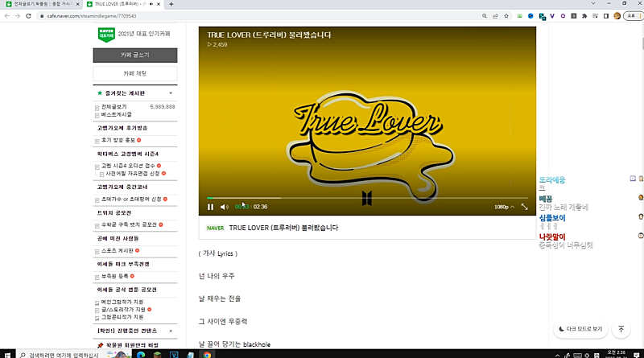
Task: Click chat username 또라에몽
Action: coord(552,180)
